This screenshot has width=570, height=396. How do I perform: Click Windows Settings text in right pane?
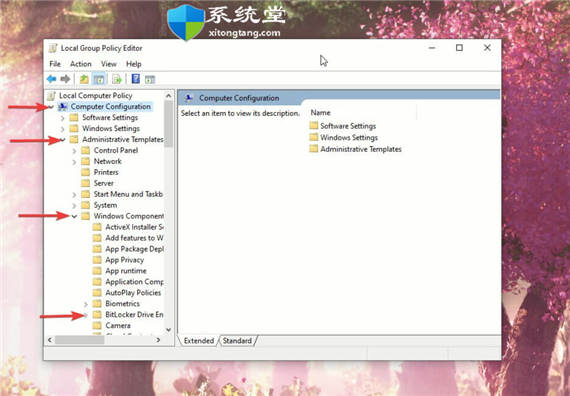[x=349, y=137]
